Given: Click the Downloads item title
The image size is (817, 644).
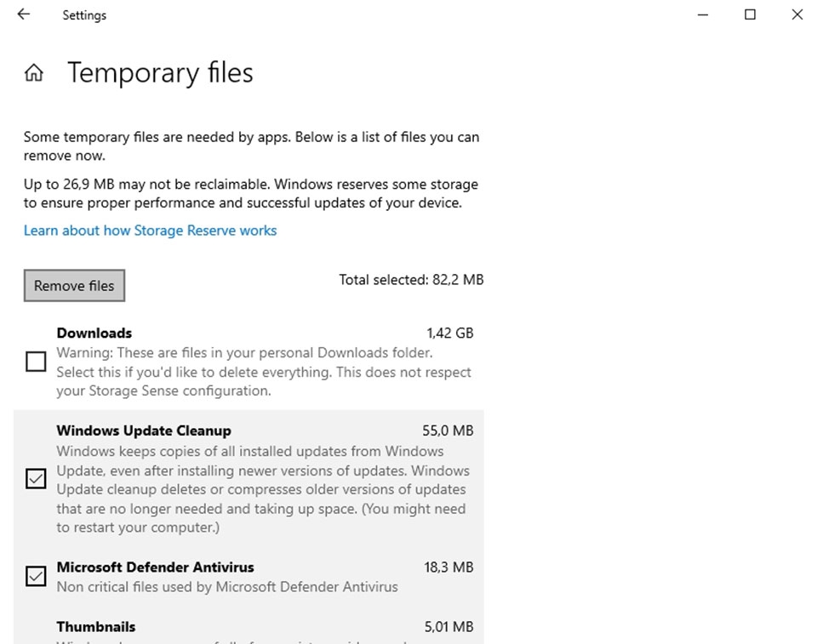Looking at the screenshot, I should (94, 333).
